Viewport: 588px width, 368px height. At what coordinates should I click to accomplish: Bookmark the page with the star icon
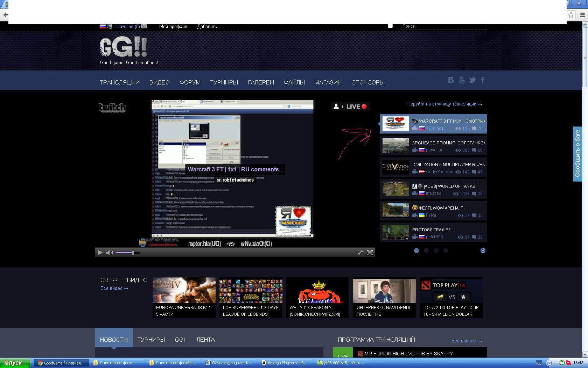[571, 15]
